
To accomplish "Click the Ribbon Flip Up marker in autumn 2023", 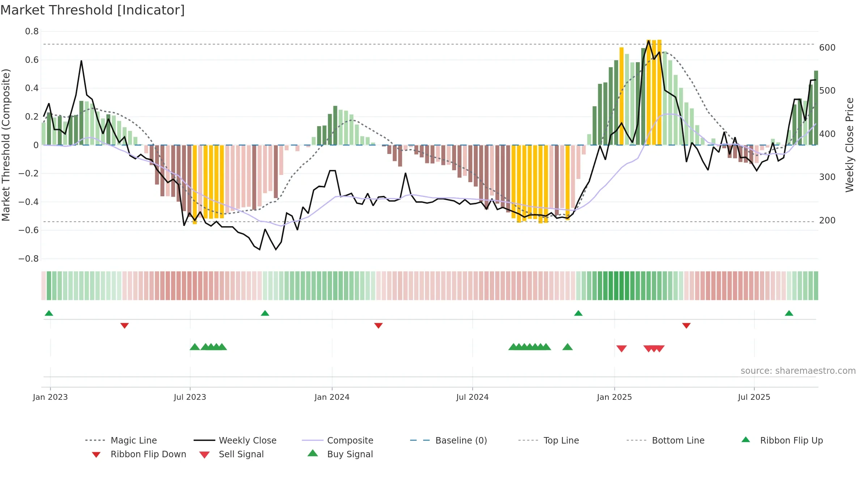I will tap(265, 313).
